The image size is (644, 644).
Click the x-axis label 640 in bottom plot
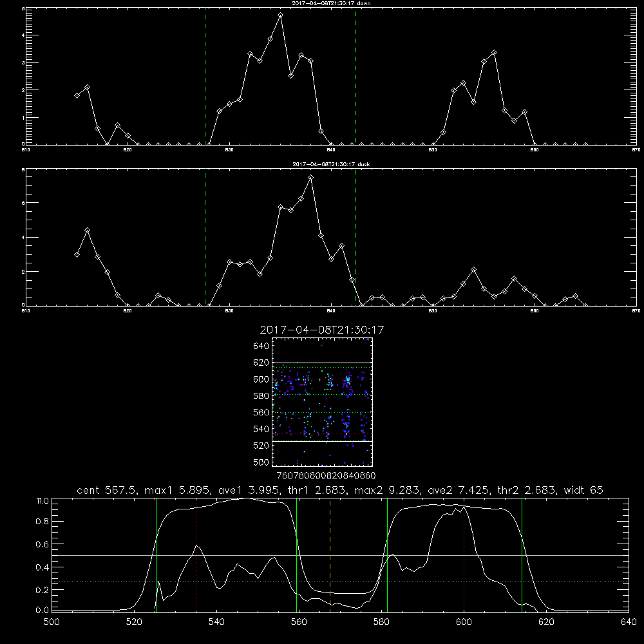[x=629, y=622]
